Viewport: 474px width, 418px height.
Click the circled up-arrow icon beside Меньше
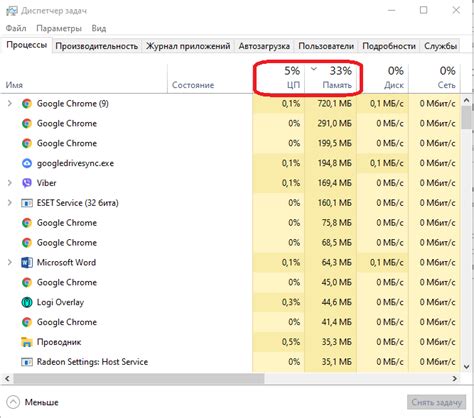pos(13,402)
